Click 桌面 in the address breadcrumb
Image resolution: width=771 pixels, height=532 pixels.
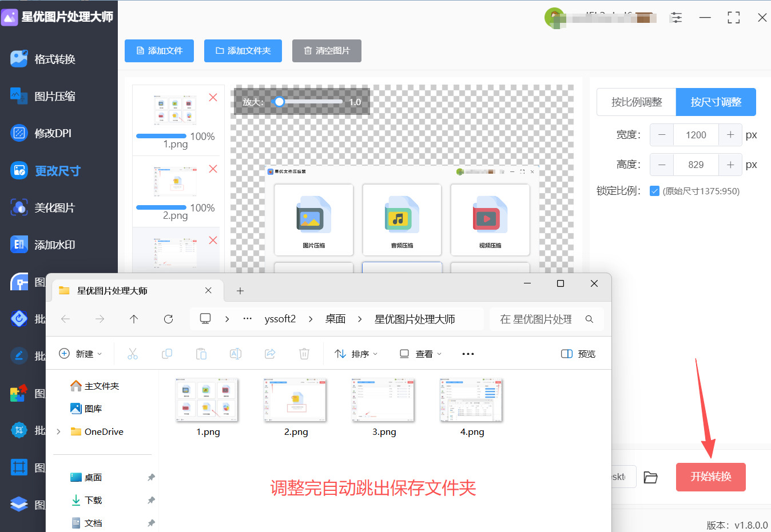pos(336,319)
